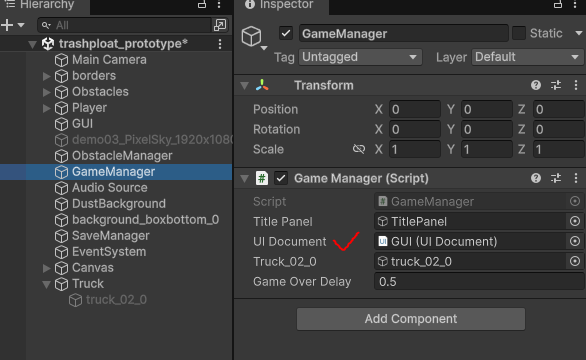Open the Layer dropdown

coord(527,57)
